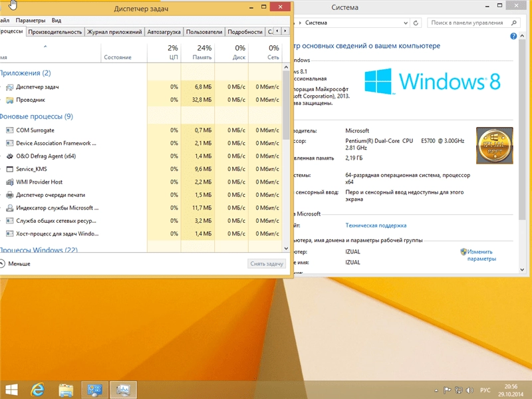The width and height of the screenshot is (532, 399).
Task: Switch to the System control panel taskbar icon
Action: [x=94, y=390]
